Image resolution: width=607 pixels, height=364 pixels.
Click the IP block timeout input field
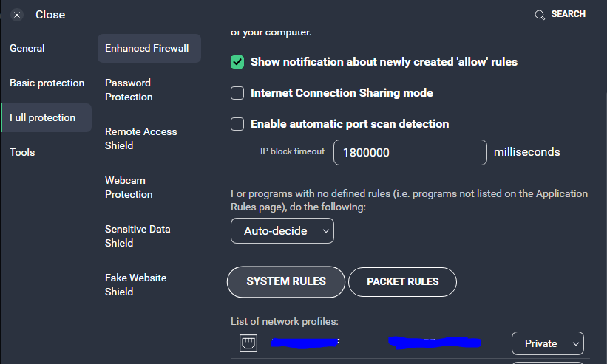(x=410, y=152)
